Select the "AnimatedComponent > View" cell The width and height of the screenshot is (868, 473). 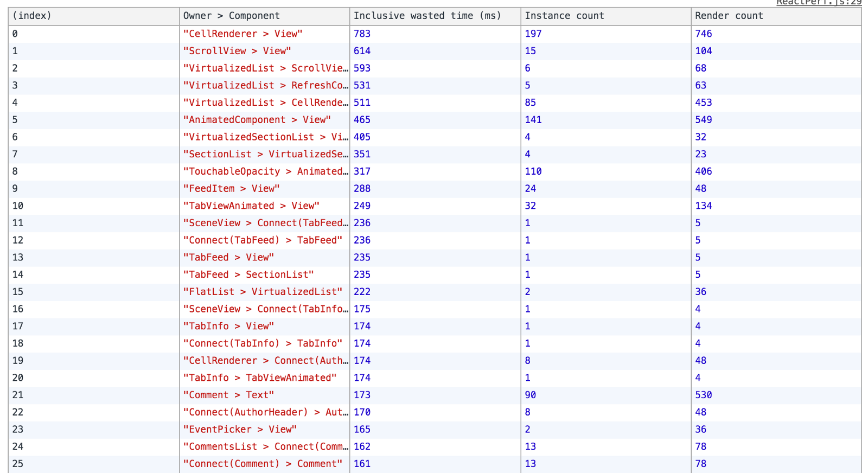257,120
